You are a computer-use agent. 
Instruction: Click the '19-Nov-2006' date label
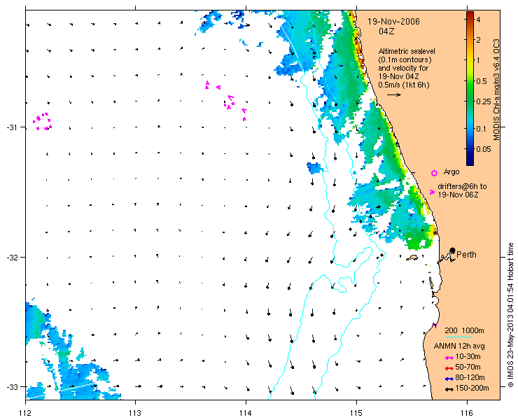[394, 22]
